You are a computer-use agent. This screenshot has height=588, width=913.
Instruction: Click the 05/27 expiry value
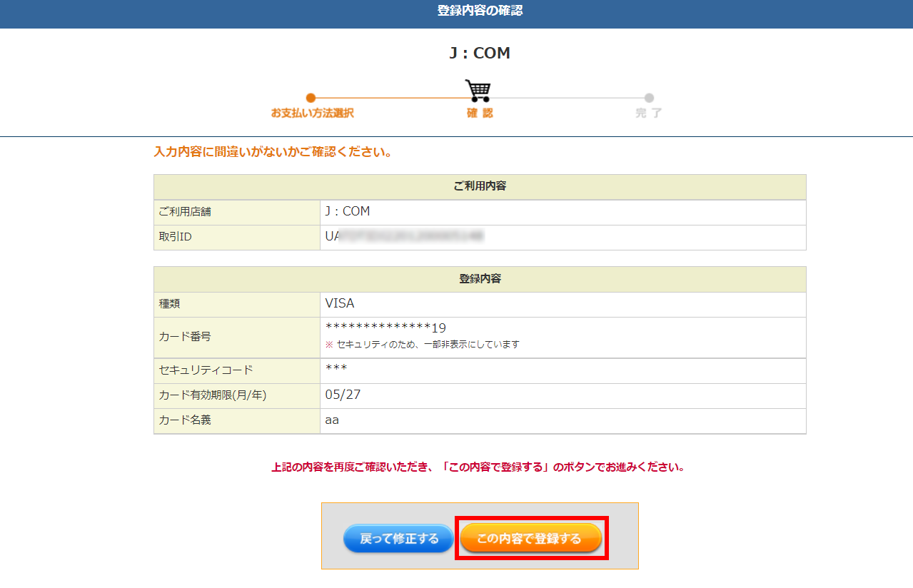[343, 395]
